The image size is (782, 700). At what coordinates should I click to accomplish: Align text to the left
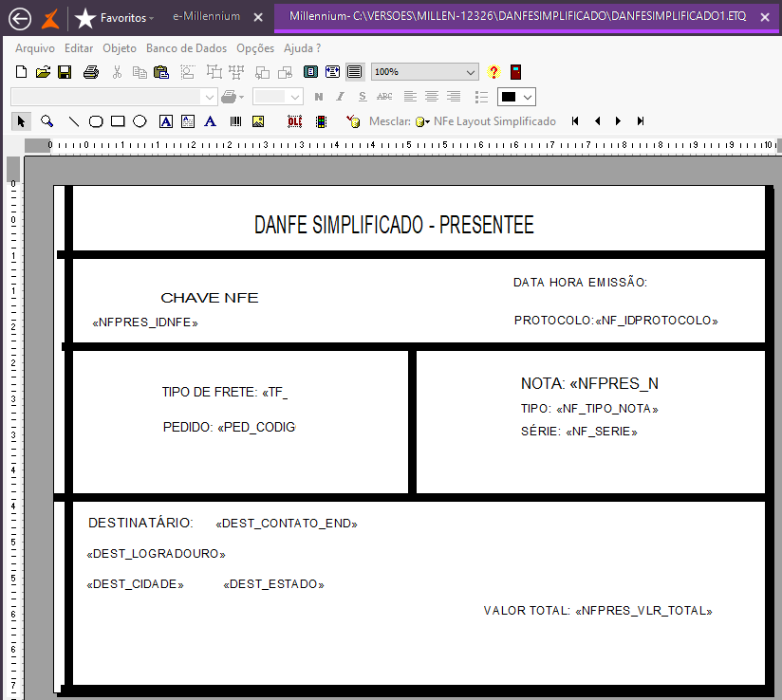[x=410, y=96]
